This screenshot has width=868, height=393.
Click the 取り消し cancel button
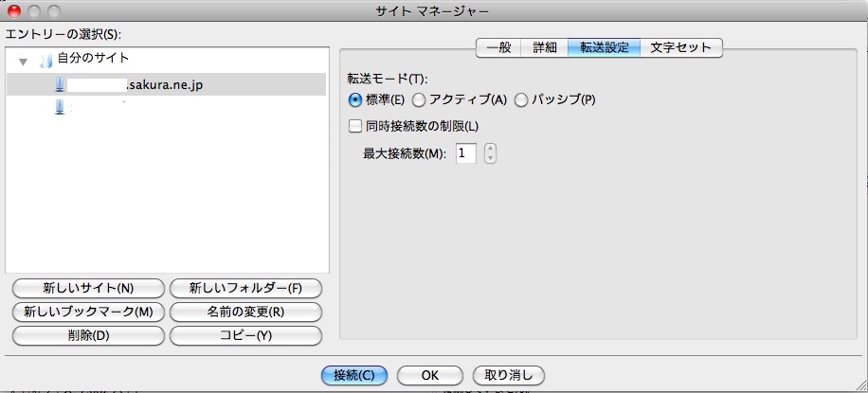[x=508, y=375]
